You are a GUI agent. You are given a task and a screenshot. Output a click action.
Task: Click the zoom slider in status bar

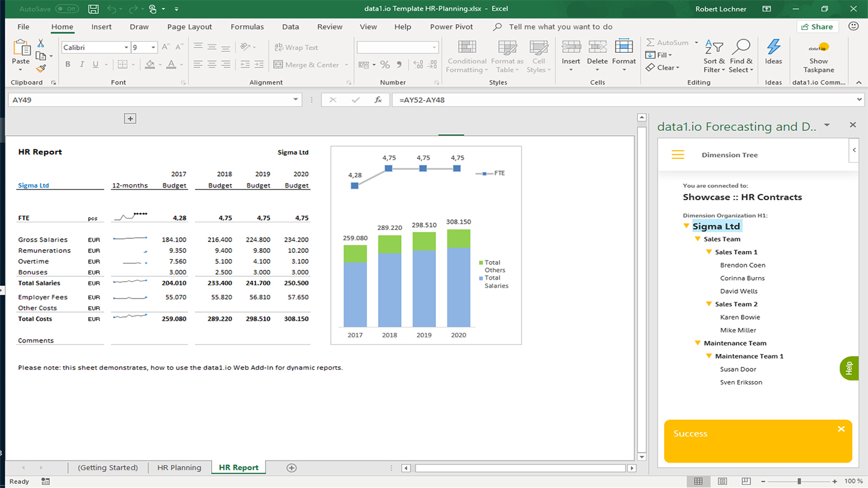pos(799,481)
